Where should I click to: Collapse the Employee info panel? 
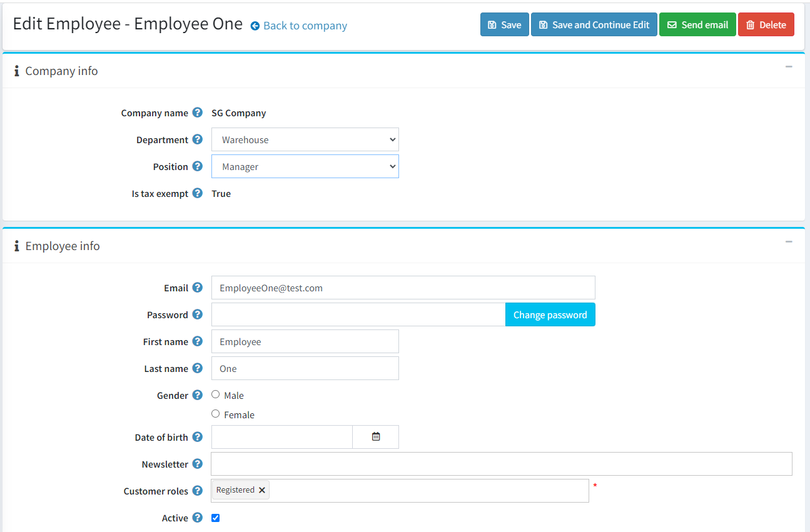point(789,241)
